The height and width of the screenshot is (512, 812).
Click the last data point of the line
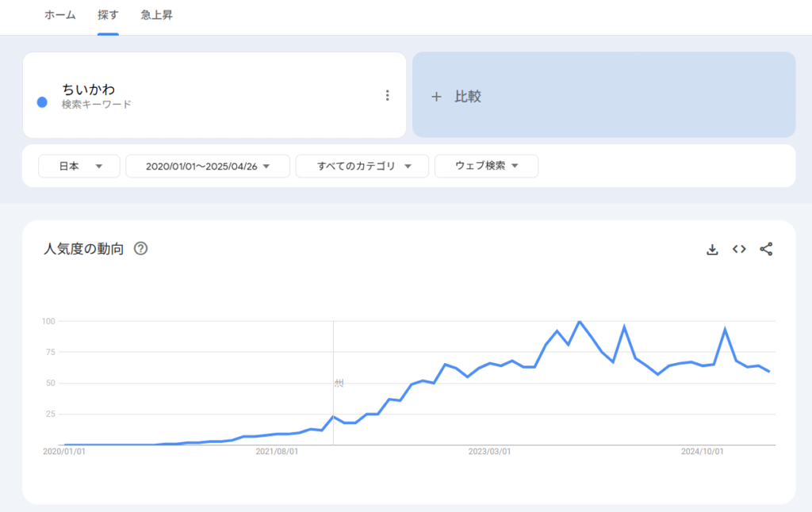769,372
